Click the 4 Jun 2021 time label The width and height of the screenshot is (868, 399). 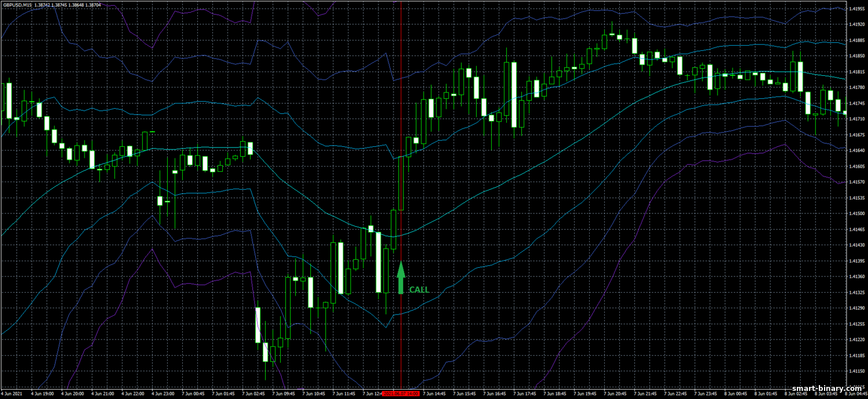coord(12,393)
